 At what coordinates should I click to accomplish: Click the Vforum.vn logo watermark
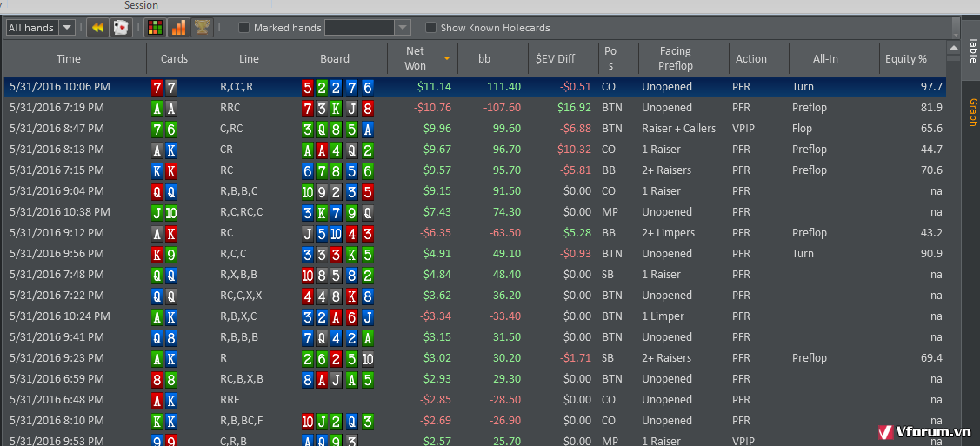(926, 431)
